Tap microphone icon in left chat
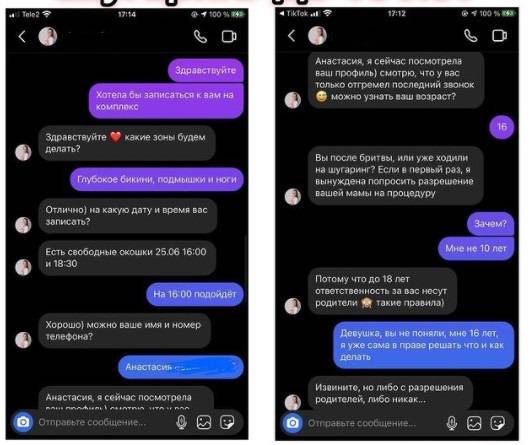The width and height of the screenshot is (531, 445). [182, 422]
